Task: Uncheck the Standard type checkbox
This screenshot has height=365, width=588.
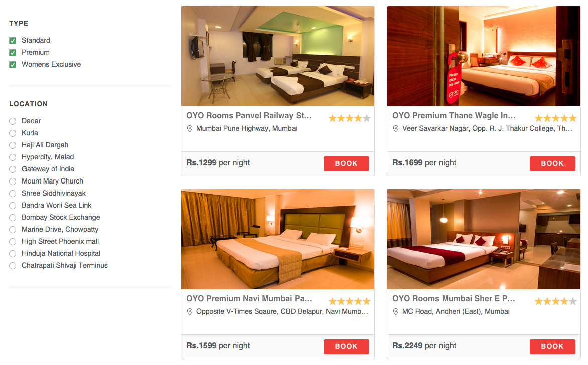Action: pos(13,41)
